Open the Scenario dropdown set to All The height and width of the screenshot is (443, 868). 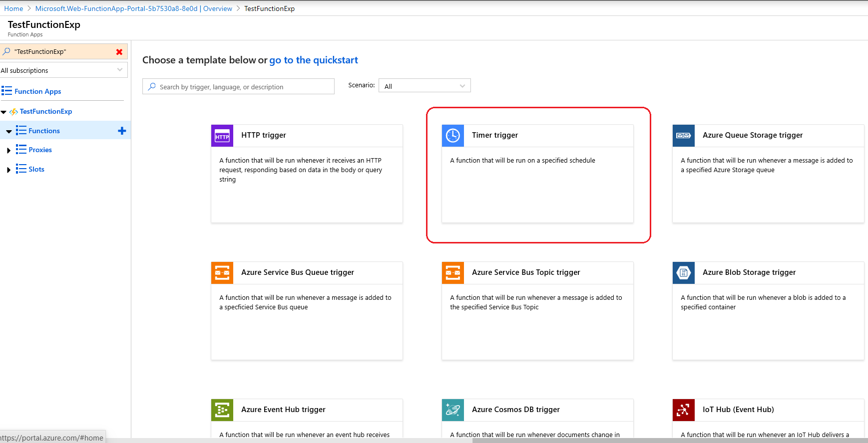click(x=425, y=86)
